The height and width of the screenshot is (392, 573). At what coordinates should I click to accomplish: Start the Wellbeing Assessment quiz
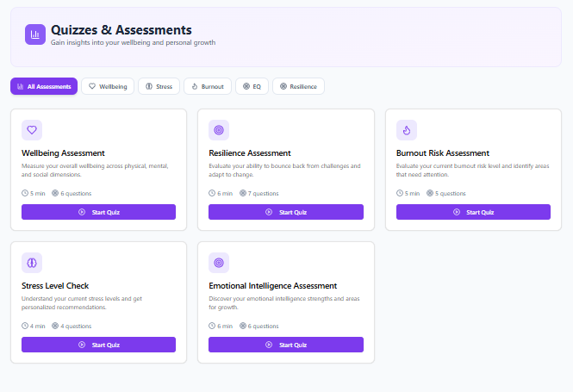[x=98, y=212]
